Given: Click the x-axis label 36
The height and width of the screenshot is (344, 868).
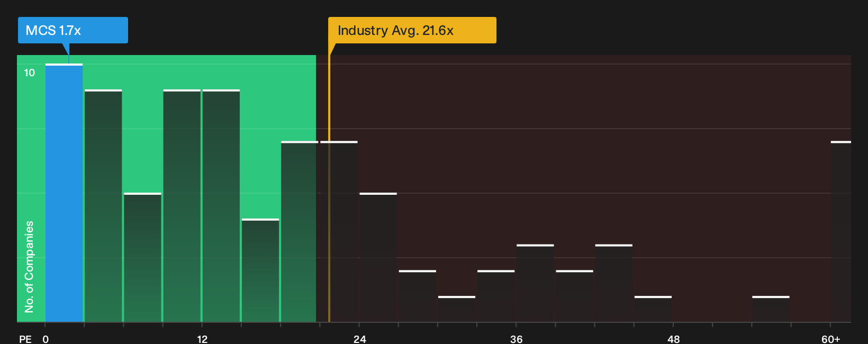Looking at the screenshot, I should point(517,339).
